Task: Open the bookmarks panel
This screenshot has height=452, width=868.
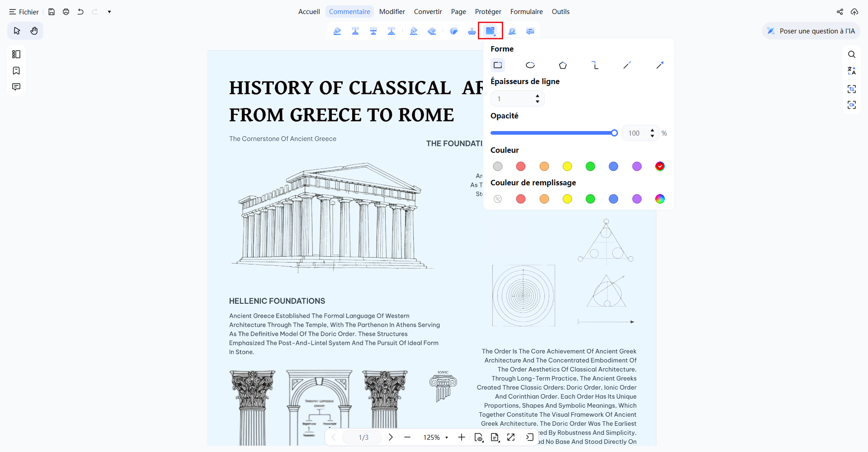Action: pos(16,71)
